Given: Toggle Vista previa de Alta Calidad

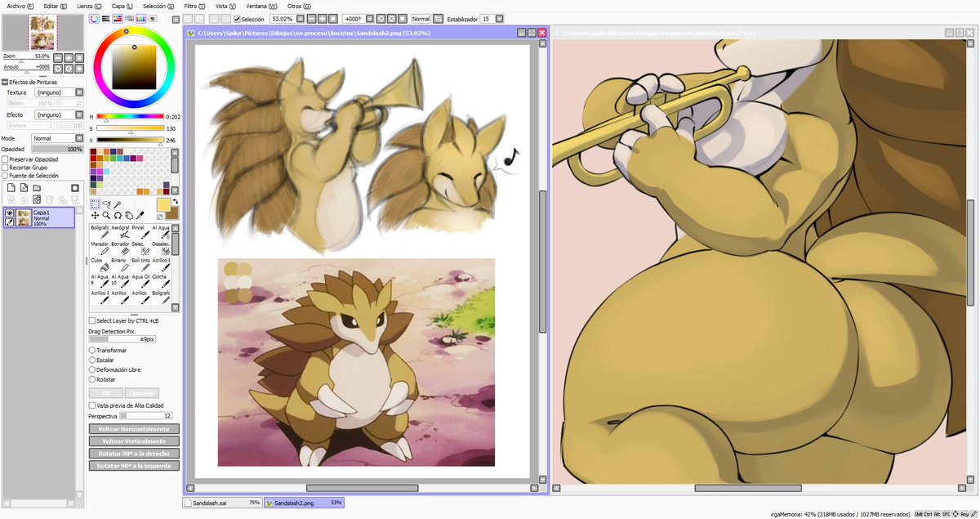Looking at the screenshot, I should [91, 405].
